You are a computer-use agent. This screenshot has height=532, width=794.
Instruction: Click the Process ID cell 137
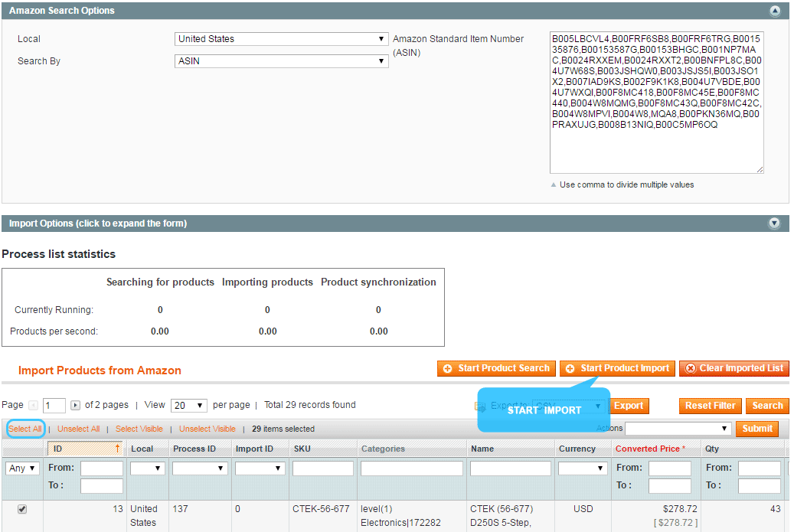[x=180, y=509]
